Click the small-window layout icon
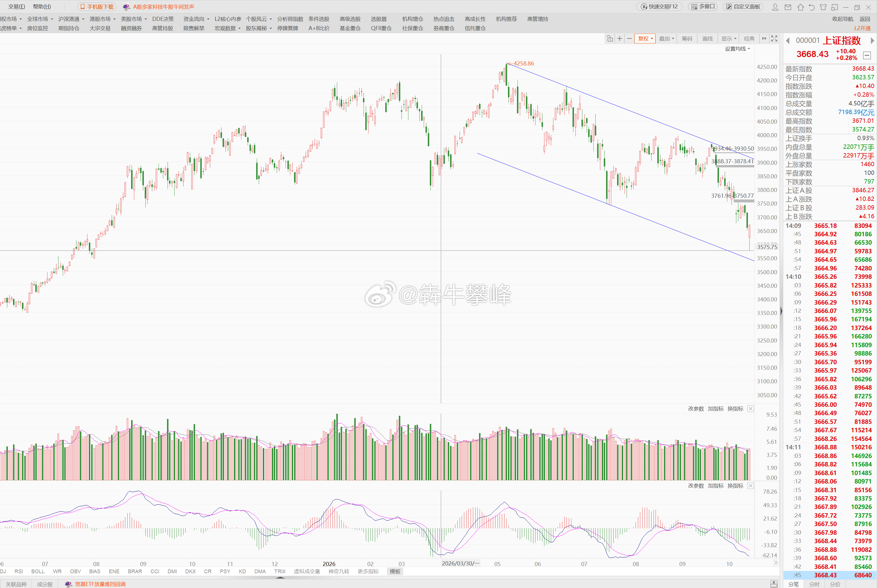The height and width of the screenshot is (588, 877). 834,7
